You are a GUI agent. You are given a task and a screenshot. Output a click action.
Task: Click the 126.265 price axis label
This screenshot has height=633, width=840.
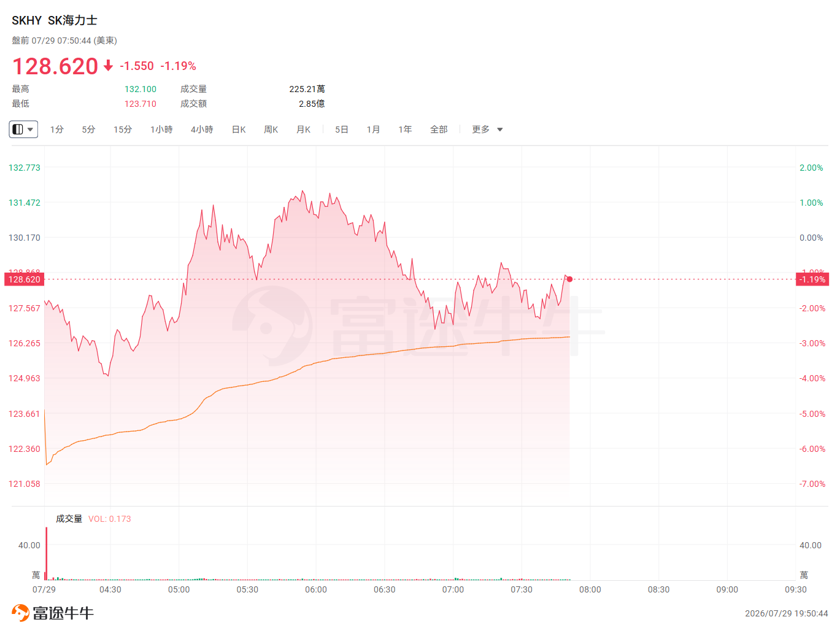click(x=25, y=343)
